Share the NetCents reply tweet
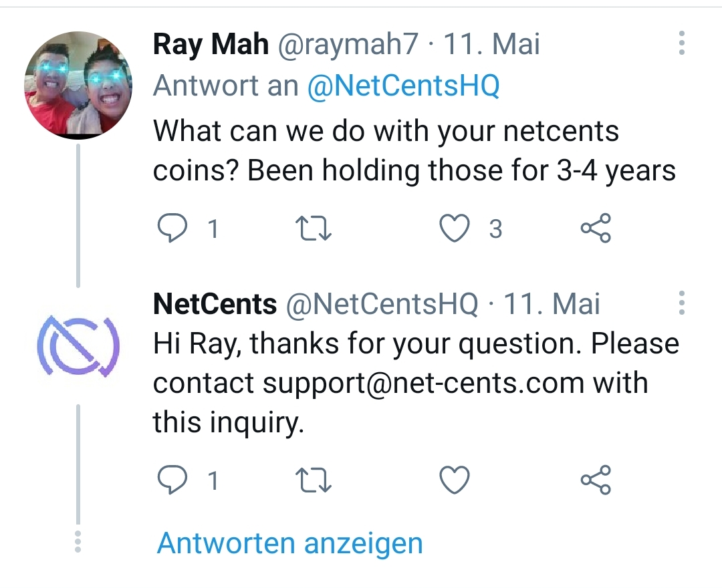 point(595,480)
